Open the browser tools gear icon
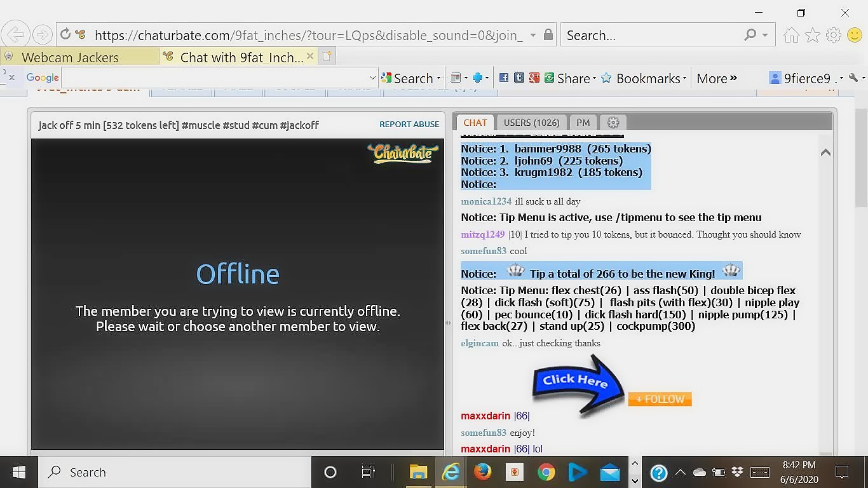The image size is (868, 488). (x=833, y=36)
